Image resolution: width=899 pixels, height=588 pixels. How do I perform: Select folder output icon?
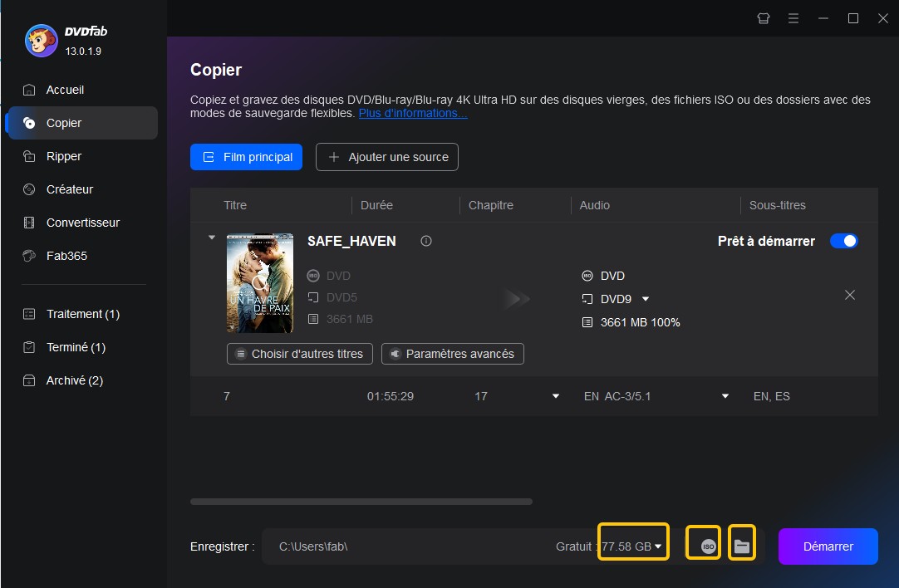(x=742, y=546)
